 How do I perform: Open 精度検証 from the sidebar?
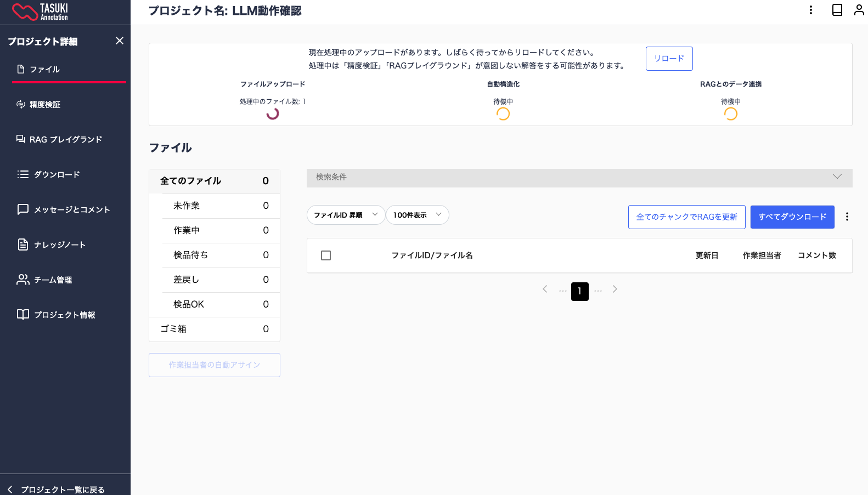click(x=44, y=105)
